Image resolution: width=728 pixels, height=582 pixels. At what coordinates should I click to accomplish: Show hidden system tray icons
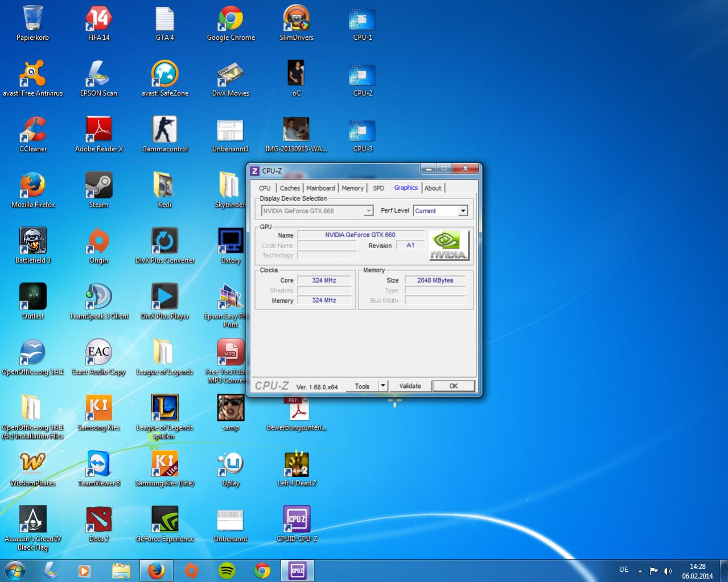pyautogui.click(x=640, y=571)
